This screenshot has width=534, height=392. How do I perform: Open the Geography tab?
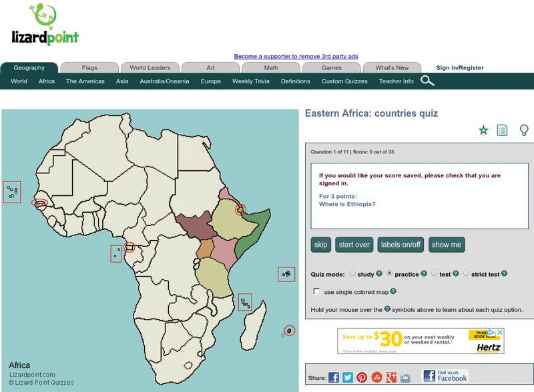point(29,68)
